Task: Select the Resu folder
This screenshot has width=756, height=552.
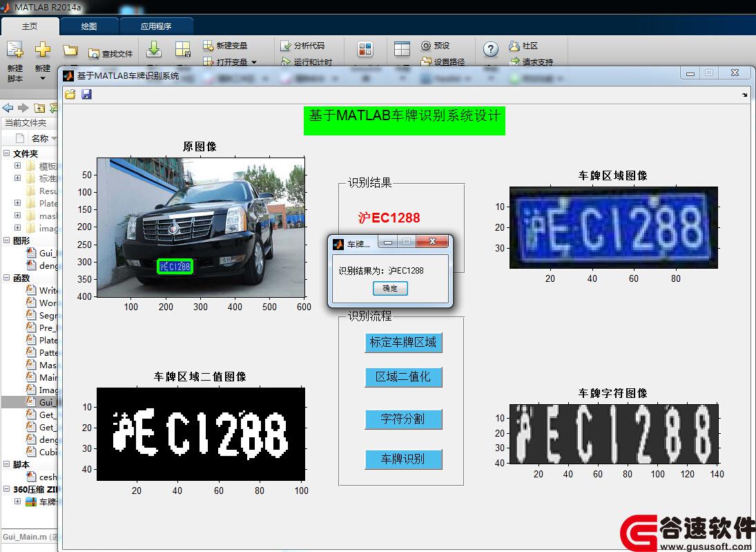Action: 42,191
